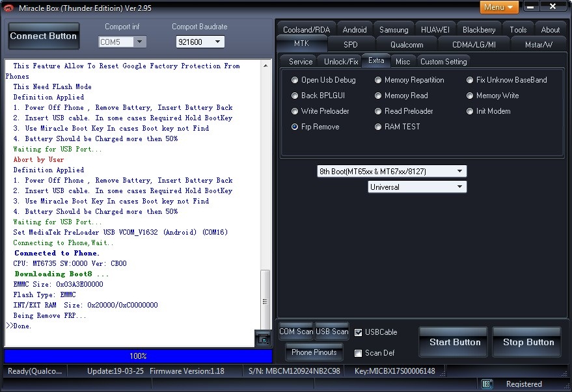The image size is (572, 392).
Task: Open the HUAWEI tab
Action: [x=435, y=29]
